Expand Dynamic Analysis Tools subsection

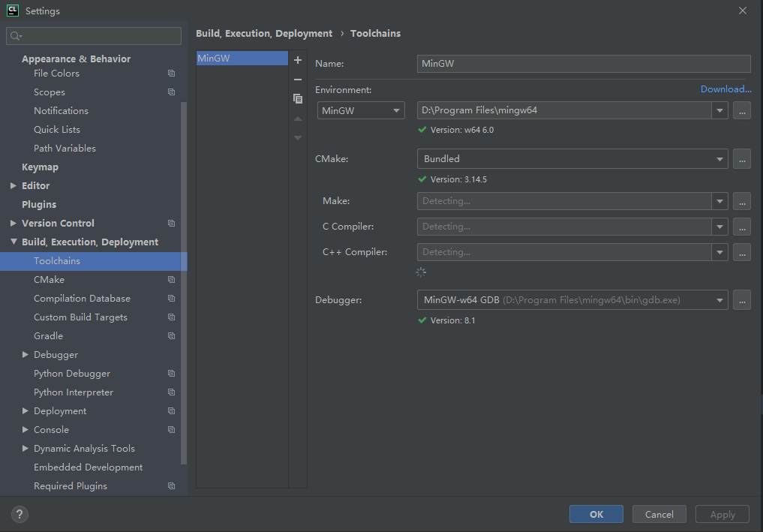point(26,448)
